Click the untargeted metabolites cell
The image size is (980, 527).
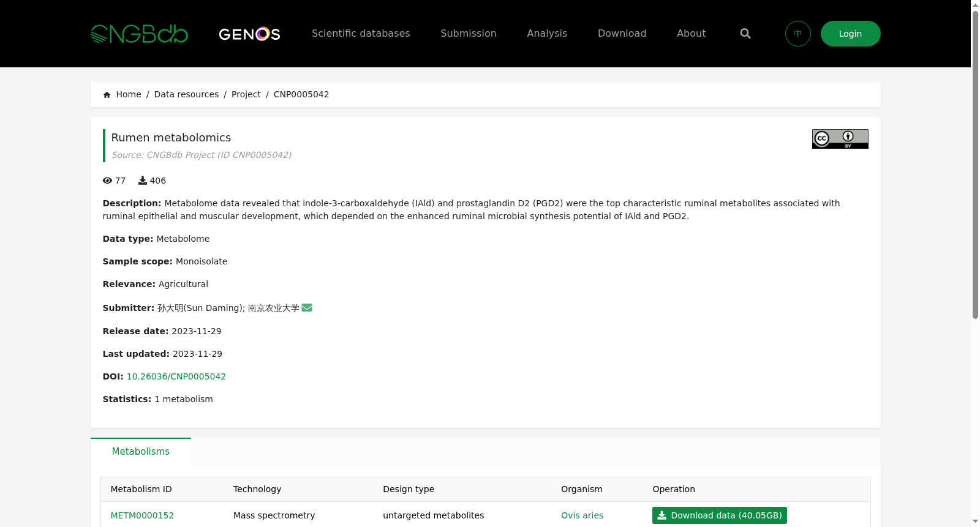click(x=434, y=515)
